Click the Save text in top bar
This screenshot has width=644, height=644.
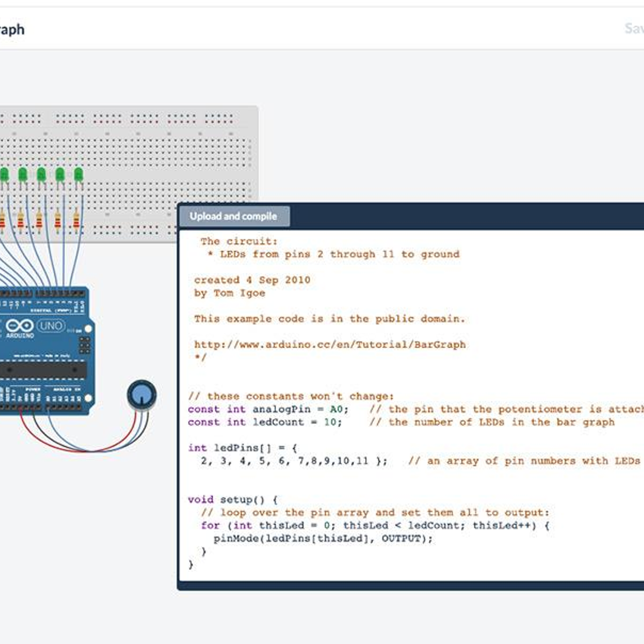pos(633,28)
